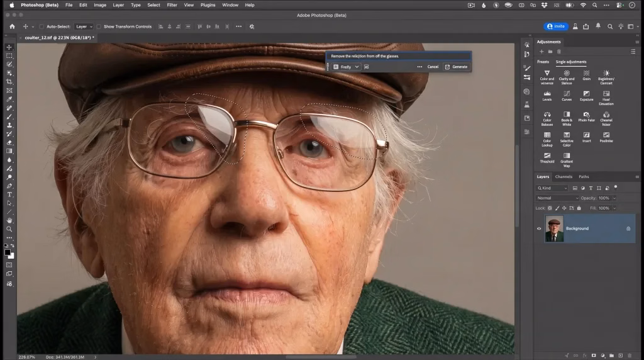Click the Background layer thumbnail

[x=554, y=228]
